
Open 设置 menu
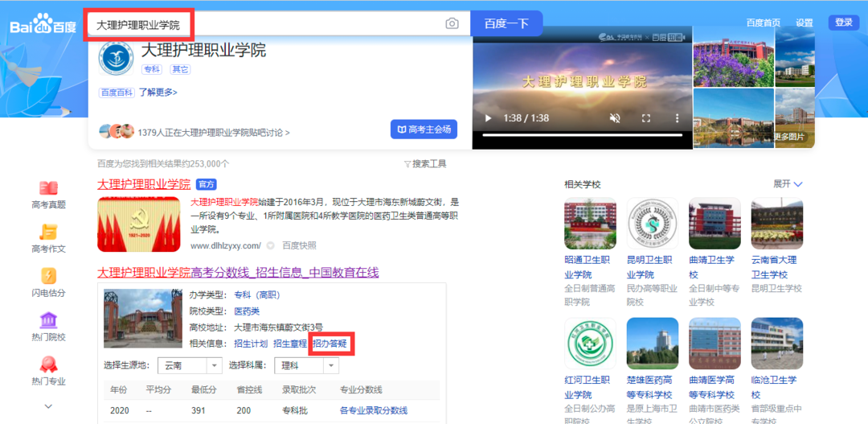[805, 23]
